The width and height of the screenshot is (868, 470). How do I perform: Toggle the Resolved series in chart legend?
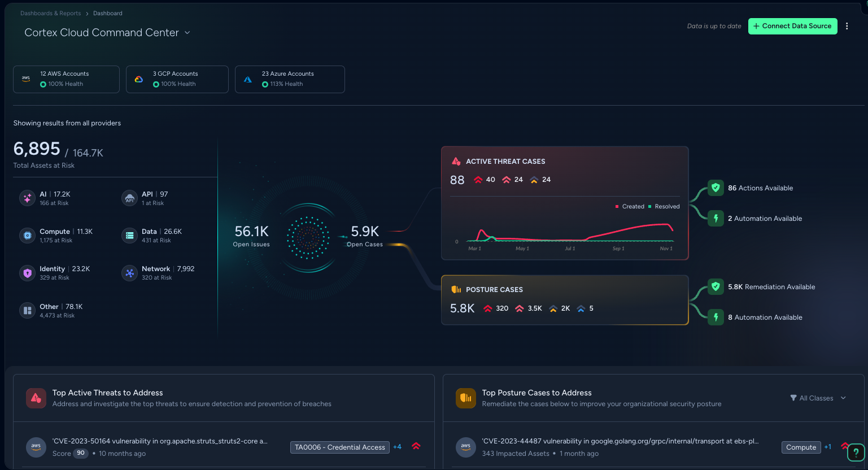click(x=664, y=207)
